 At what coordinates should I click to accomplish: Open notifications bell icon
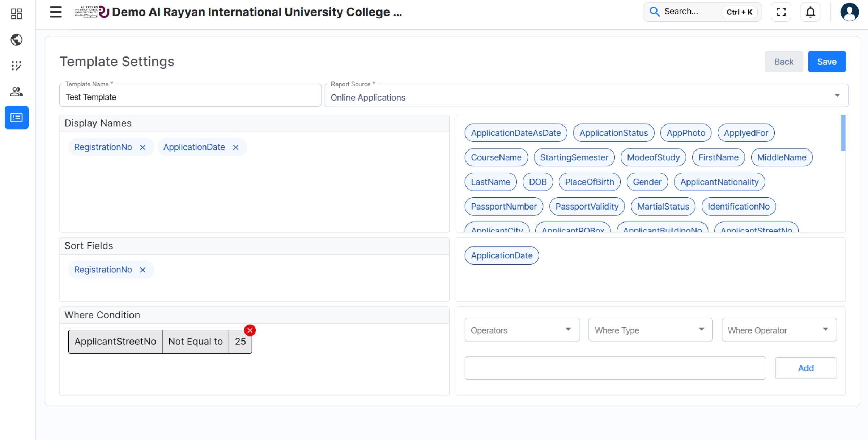click(x=810, y=12)
